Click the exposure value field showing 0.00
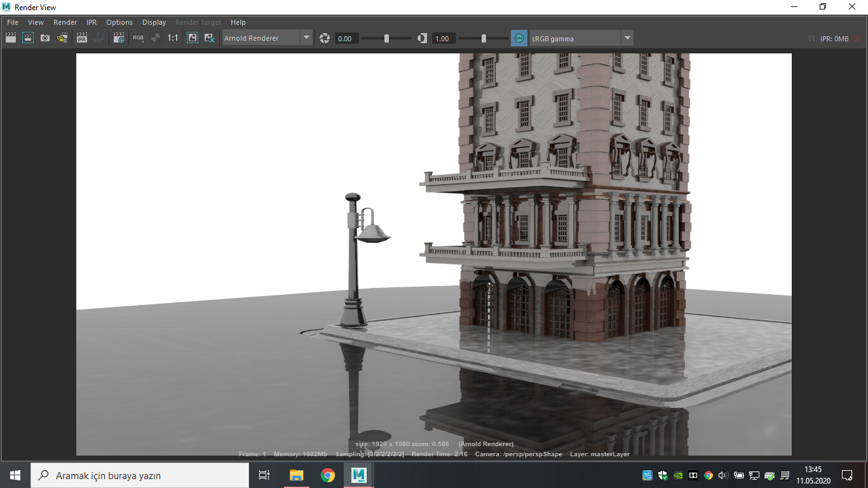868x488 pixels. (x=346, y=39)
